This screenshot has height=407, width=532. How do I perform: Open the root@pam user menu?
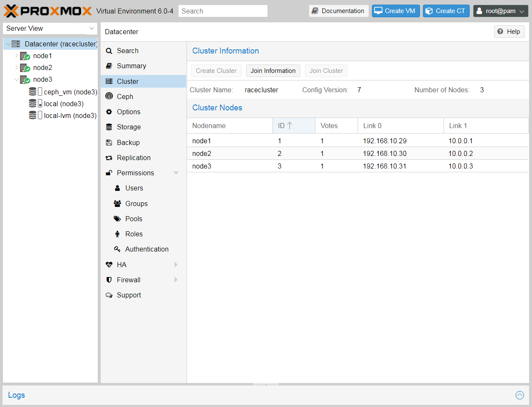click(500, 11)
